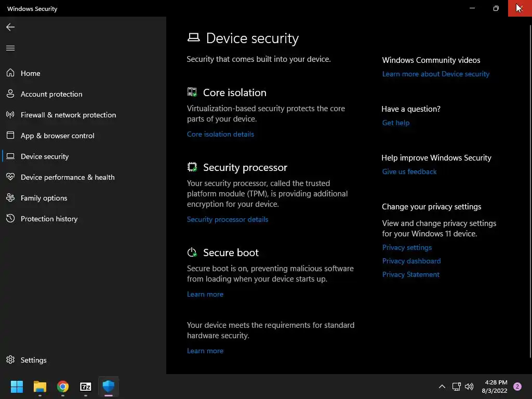Click the App & browser control window icon
Image resolution: width=532 pixels, height=399 pixels.
click(10, 136)
